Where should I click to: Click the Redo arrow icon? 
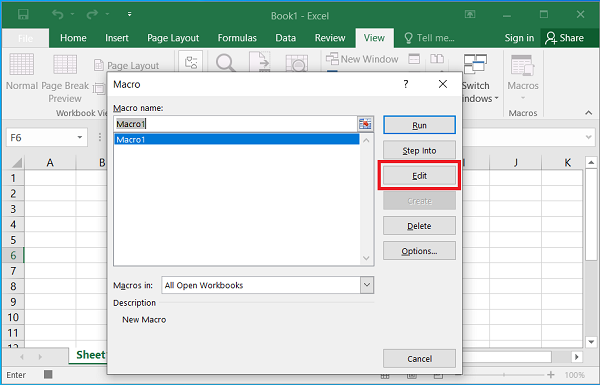pyautogui.click(x=92, y=15)
